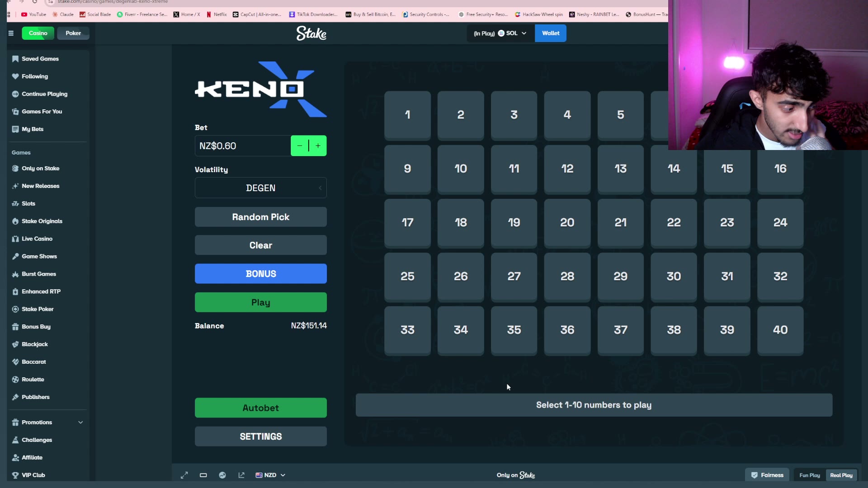Open NZD display currency dropdown
The width and height of the screenshot is (868, 488).
(270, 475)
